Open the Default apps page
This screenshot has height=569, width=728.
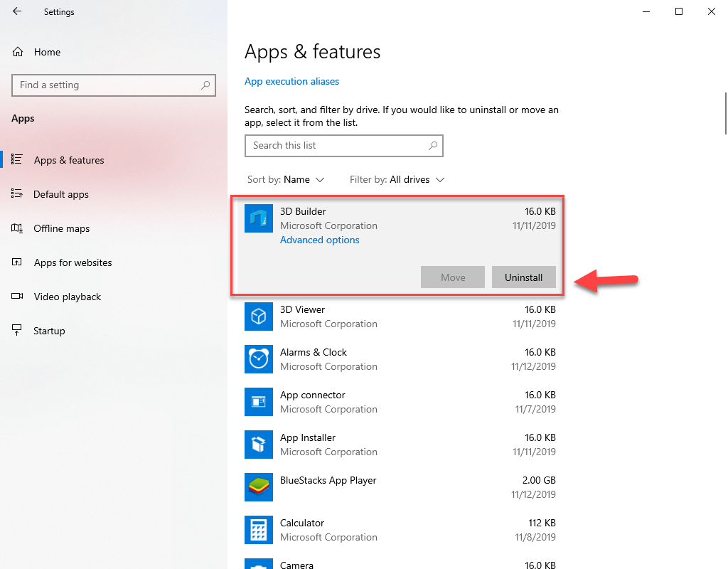(61, 195)
